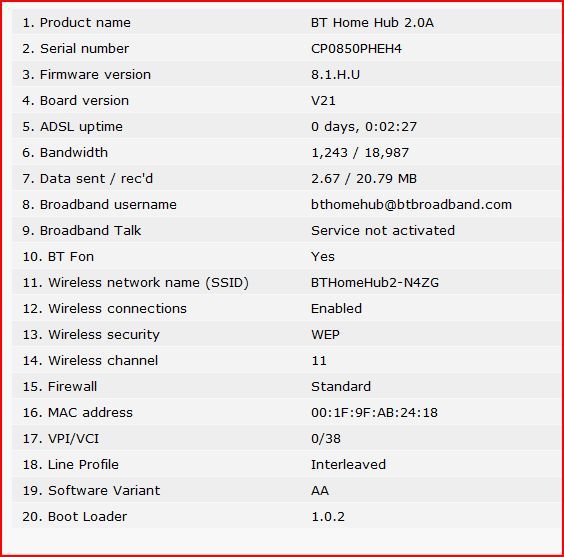Click Broadband Talk status Service not activated
The height and width of the screenshot is (557, 564).
click(383, 230)
